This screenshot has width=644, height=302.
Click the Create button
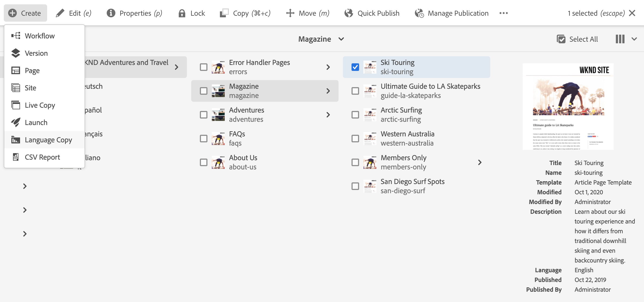point(25,13)
